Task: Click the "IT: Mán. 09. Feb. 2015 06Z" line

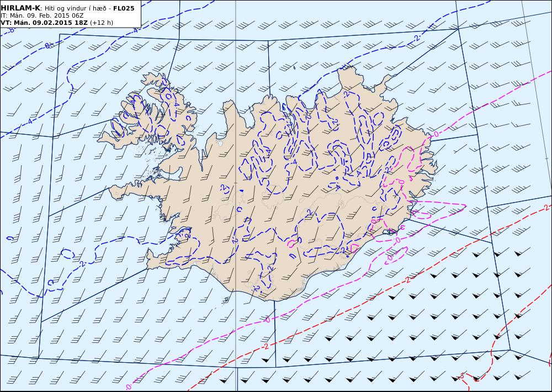Action: (x=42, y=15)
